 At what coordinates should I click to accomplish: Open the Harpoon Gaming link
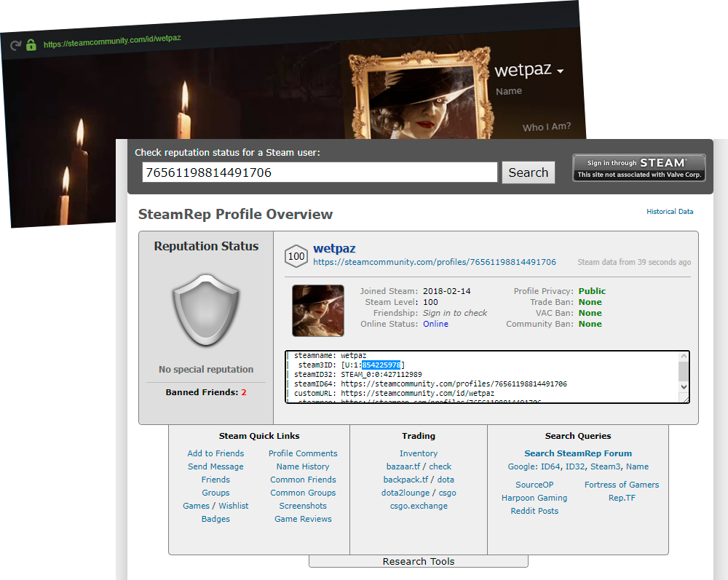point(534,498)
